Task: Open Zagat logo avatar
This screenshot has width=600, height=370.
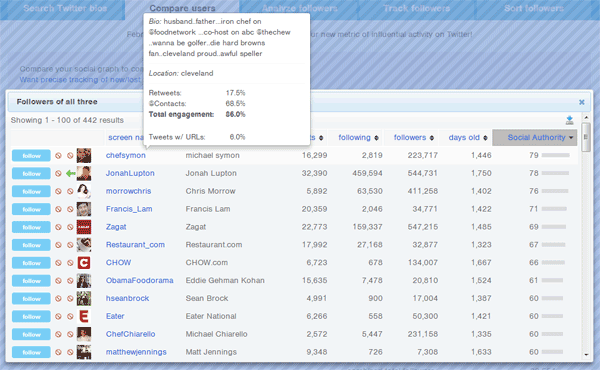Action: 84,227
